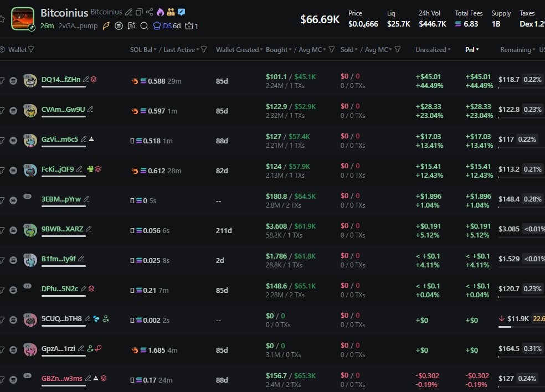Screen dimensions: 545x392
Task: Toggle the Last Active filter funnel
Action: (204, 50)
